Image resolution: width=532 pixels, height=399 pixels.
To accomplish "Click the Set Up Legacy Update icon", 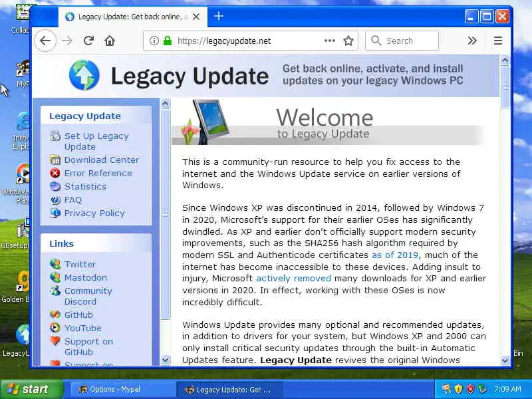I will click(x=55, y=136).
